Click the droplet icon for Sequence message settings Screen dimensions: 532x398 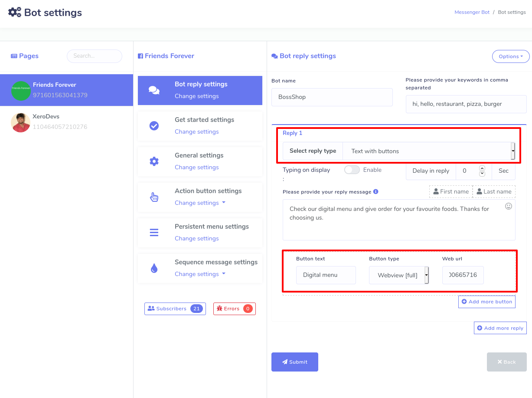[x=154, y=268]
